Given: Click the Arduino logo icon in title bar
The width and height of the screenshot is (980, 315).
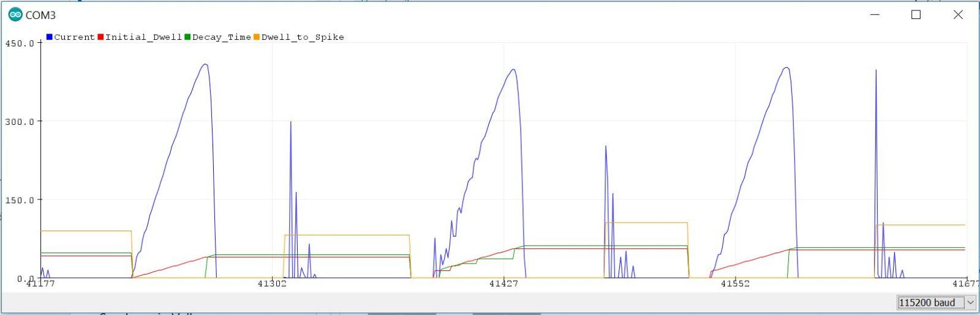Looking at the screenshot, I should point(15,15).
